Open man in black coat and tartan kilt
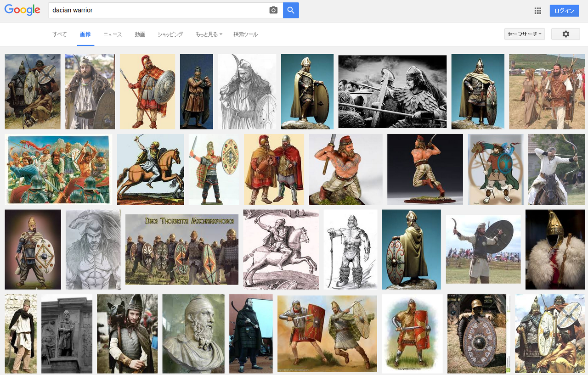The width and height of the screenshot is (588, 375). tap(251, 334)
